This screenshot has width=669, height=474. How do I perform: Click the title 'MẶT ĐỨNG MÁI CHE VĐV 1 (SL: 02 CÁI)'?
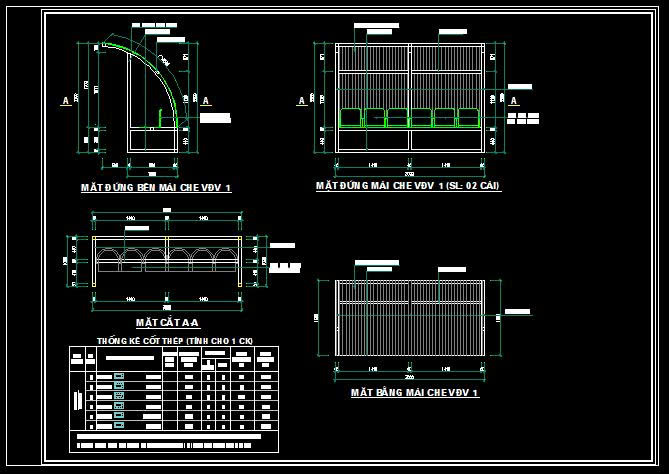pyautogui.click(x=408, y=186)
